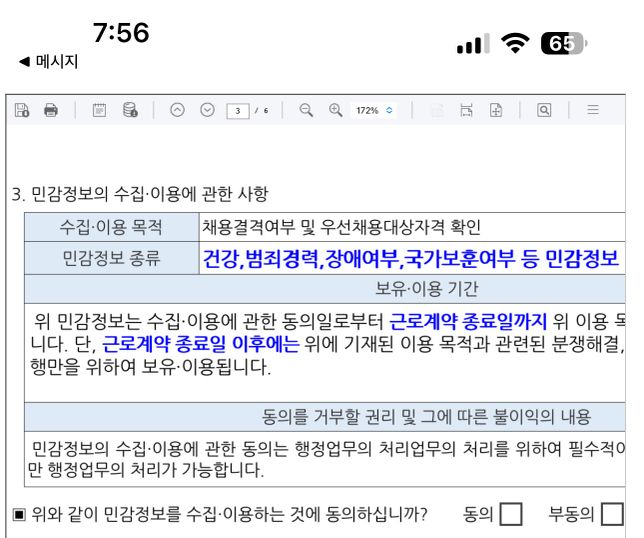Zoom in using the plus magnifier

tap(335, 110)
